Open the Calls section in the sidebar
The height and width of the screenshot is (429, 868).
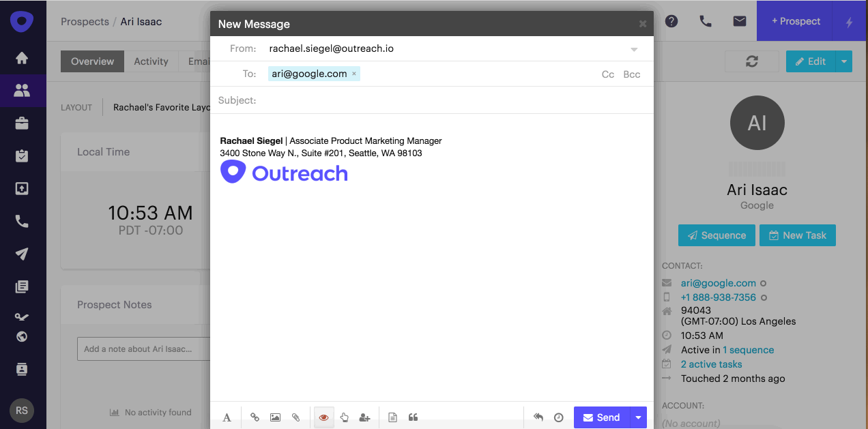[x=22, y=221]
